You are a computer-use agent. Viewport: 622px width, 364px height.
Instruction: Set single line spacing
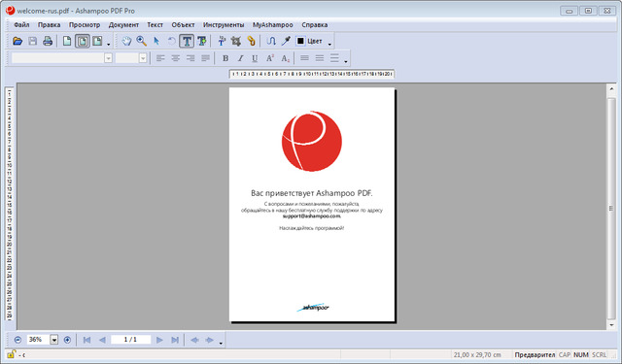(x=304, y=58)
